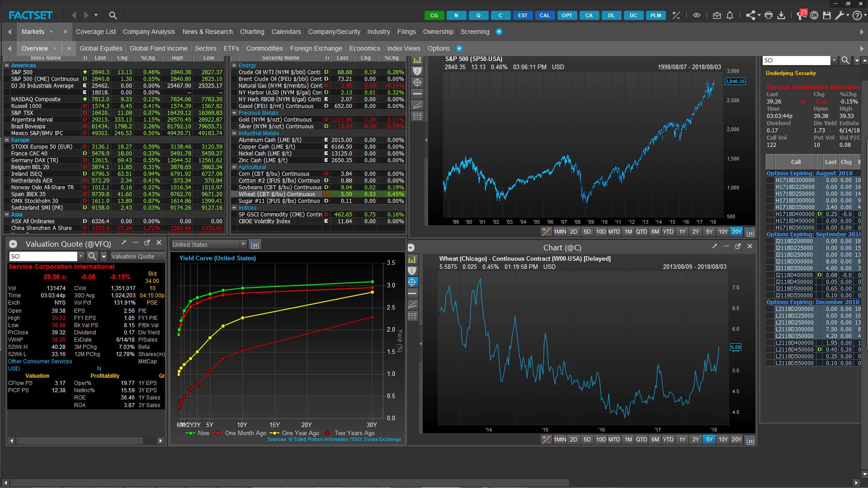Open data table icon on S&P 500 chart
This screenshot has width=868, height=488.
click(x=417, y=117)
